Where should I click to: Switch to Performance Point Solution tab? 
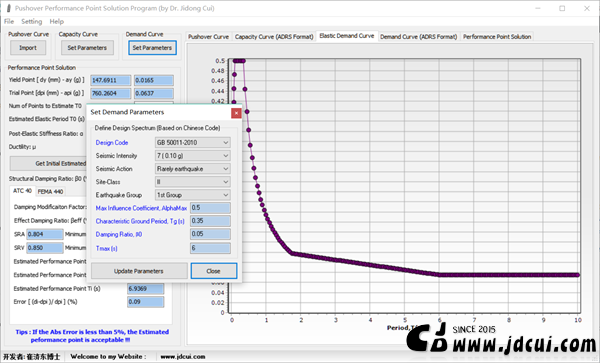[497, 37]
